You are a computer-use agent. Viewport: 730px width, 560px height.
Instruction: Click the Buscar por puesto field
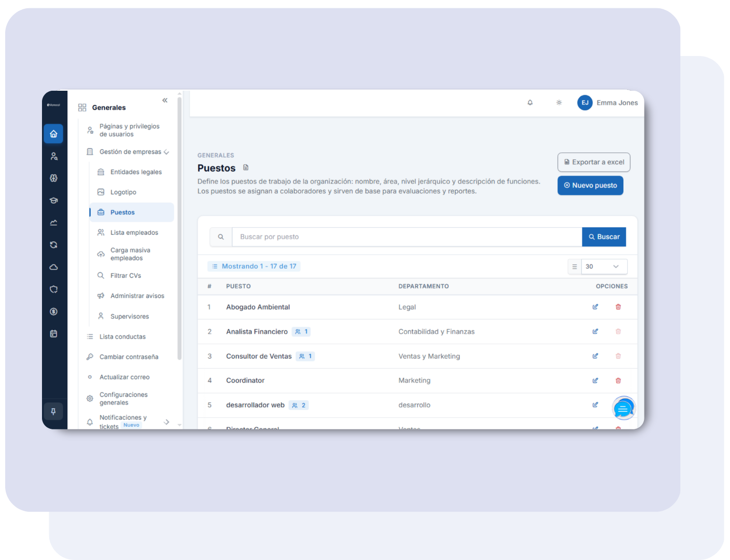[407, 237]
